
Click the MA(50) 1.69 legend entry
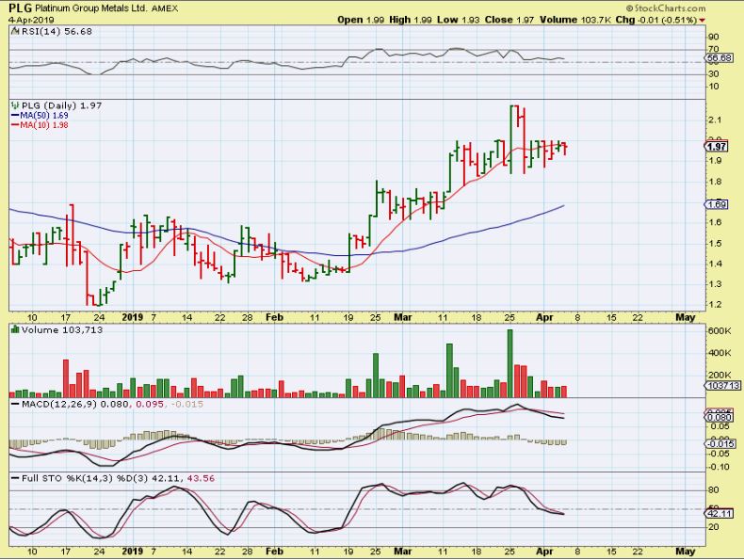click(x=40, y=115)
